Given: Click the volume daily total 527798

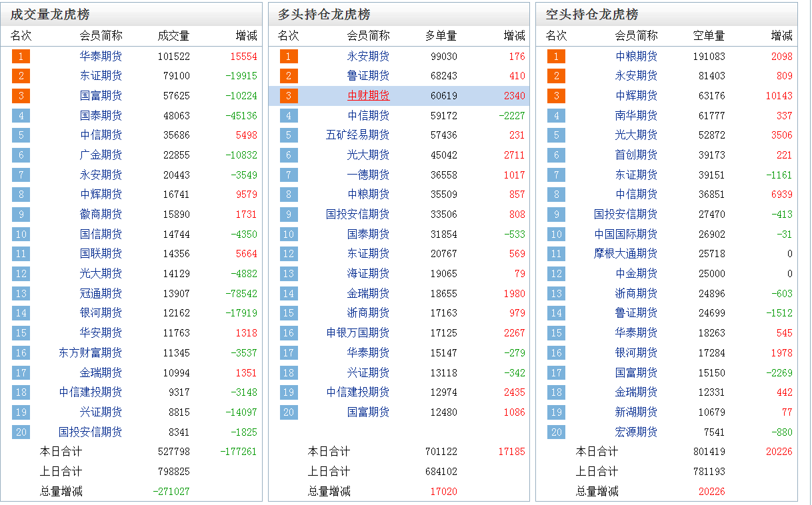Looking at the screenshot, I should pyautogui.click(x=174, y=452).
